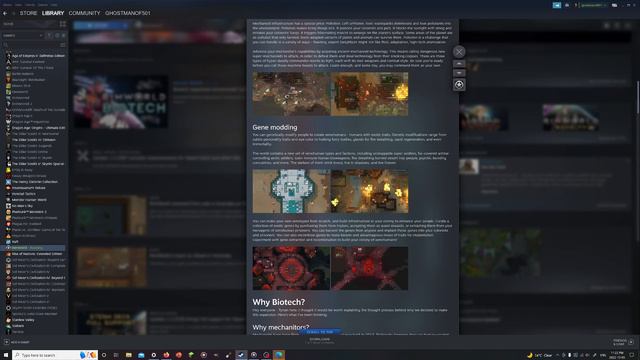Open red circular room screenshot
Viewport: 640px width, 360px height.
(291, 268)
